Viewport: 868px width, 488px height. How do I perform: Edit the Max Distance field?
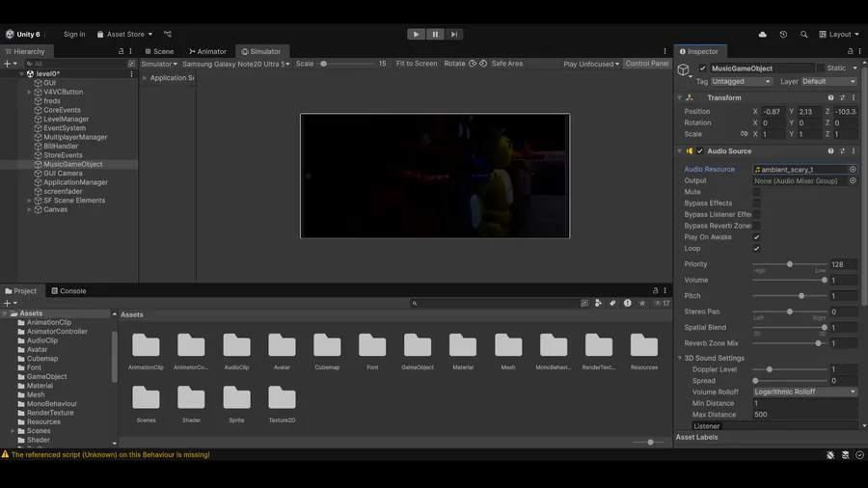(805, 415)
